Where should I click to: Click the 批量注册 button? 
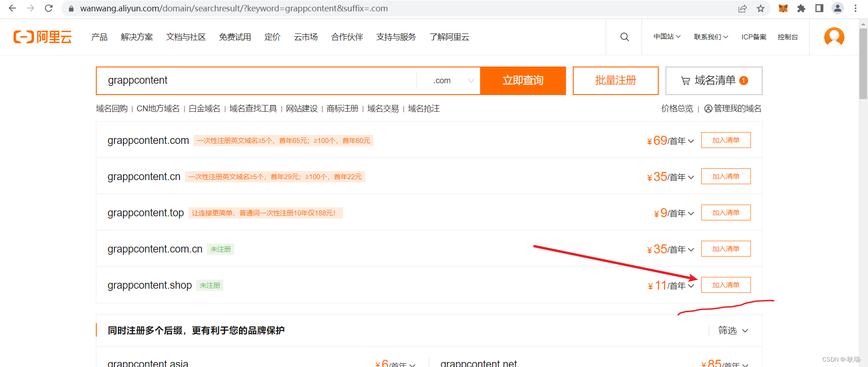[616, 81]
